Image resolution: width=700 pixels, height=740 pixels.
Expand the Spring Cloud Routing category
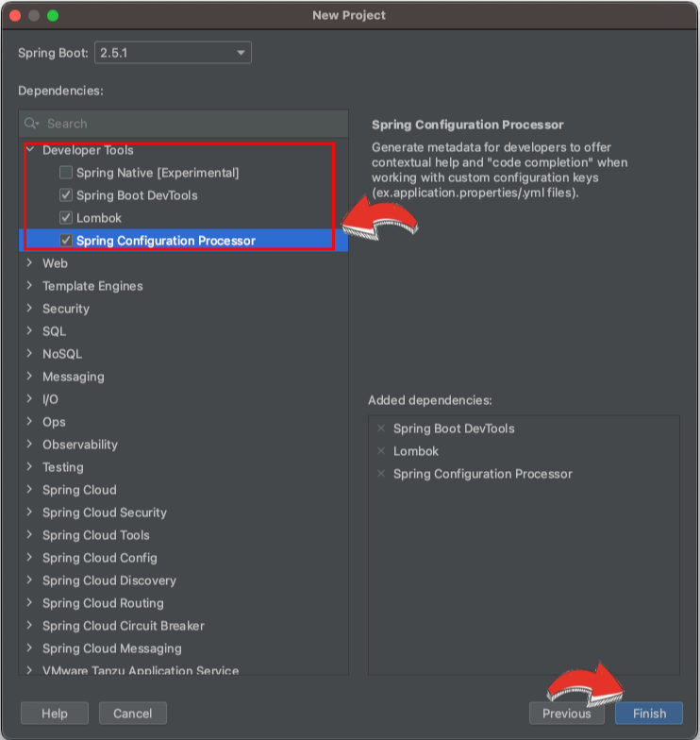coord(30,602)
